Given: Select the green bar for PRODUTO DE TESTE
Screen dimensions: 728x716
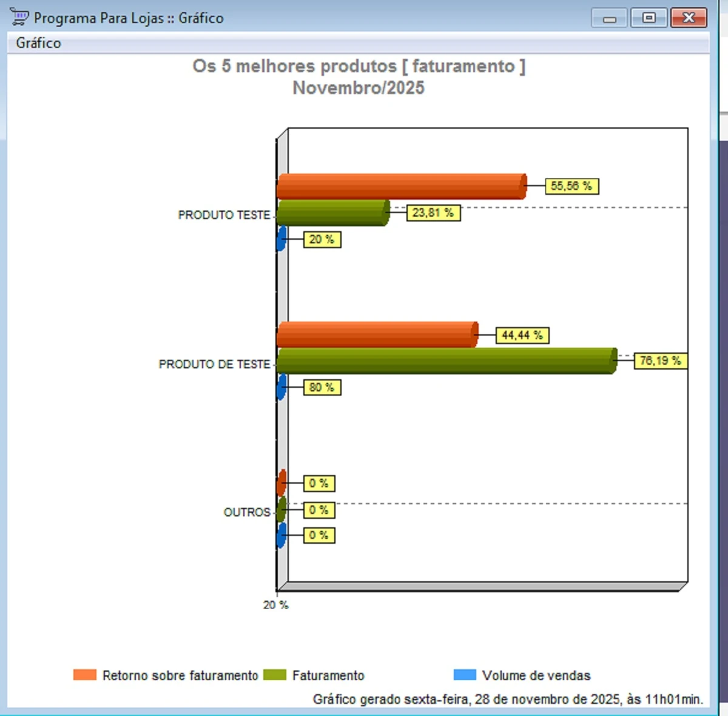Looking at the screenshot, I should coord(446,361).
